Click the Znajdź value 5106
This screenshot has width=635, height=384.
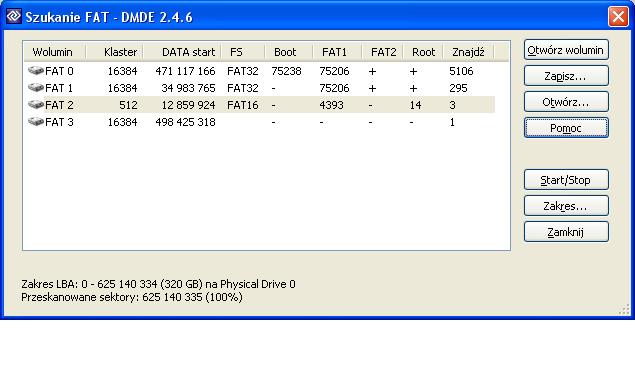click(461, 71)
